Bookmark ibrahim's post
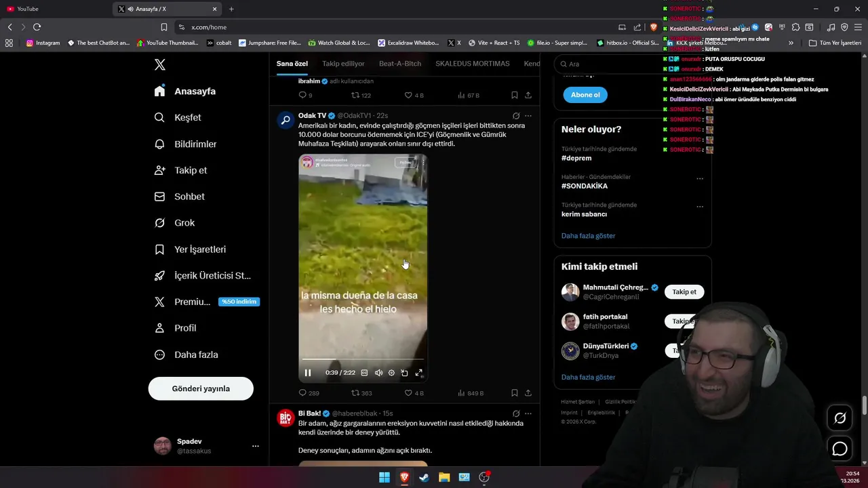The width and height of the screenshot is (868, 488). coord(515,96)
